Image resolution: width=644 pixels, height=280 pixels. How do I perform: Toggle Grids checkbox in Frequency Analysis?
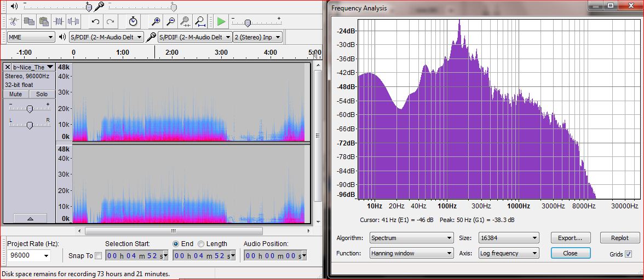[629, 254]
